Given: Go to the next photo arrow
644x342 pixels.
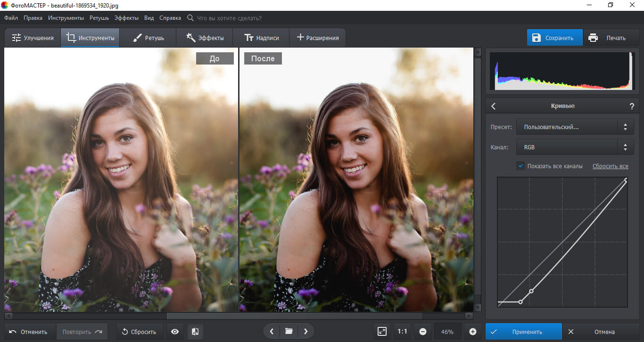Looking at the screenshot, I should (305, 332).
